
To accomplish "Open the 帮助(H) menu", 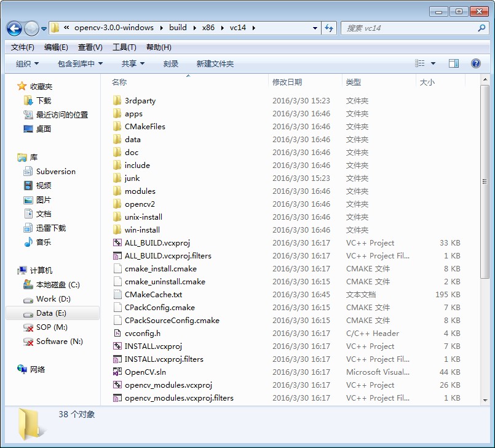I will click(x=159, y=47).
